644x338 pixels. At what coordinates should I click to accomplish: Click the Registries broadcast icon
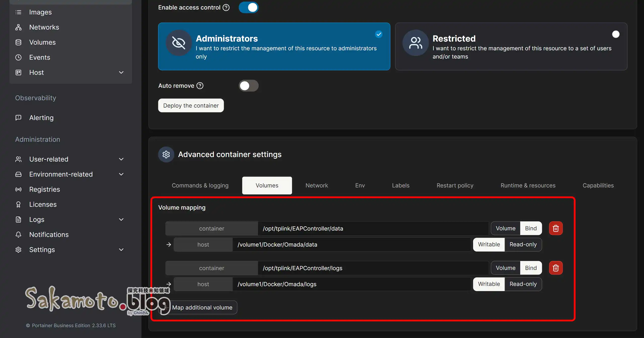click(x=18, y=189)
